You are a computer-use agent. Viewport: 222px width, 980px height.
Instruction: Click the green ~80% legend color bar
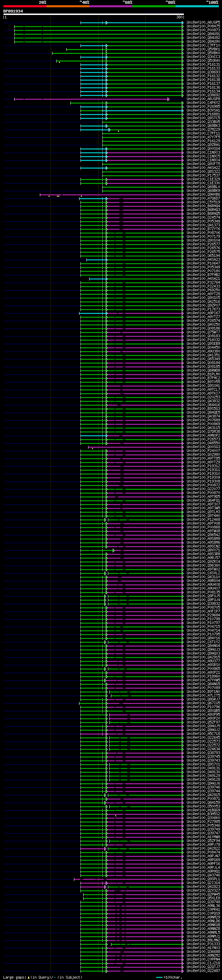154,6
